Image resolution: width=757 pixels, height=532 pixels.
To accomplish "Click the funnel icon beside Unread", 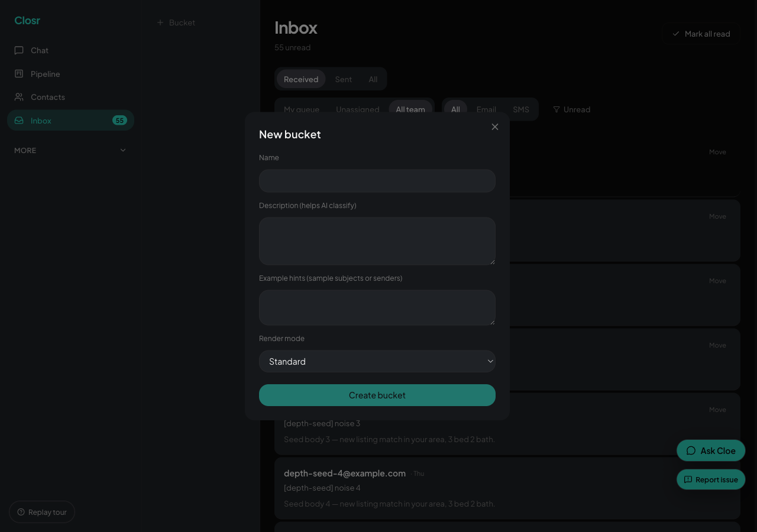I will 557,109.
